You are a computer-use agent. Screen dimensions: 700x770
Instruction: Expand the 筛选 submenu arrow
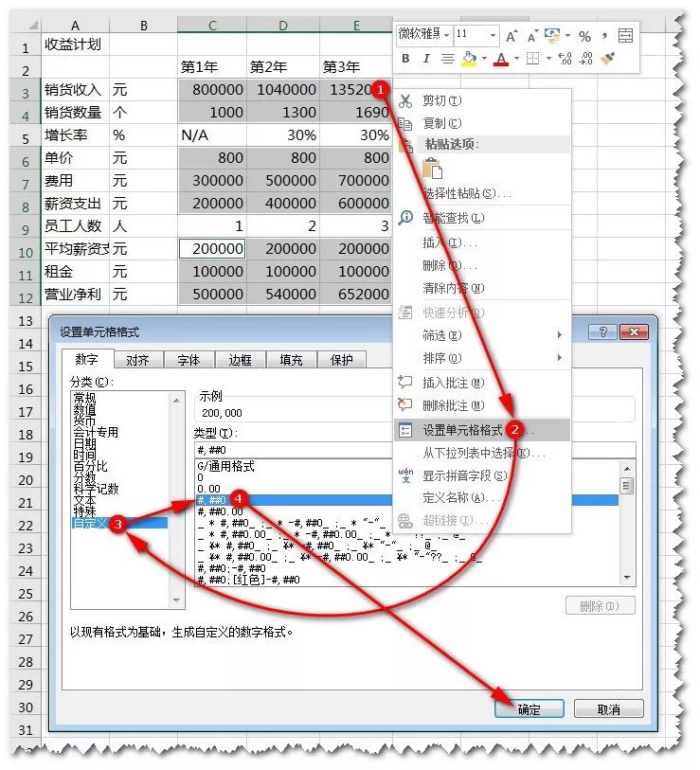(x=559, y=335)
